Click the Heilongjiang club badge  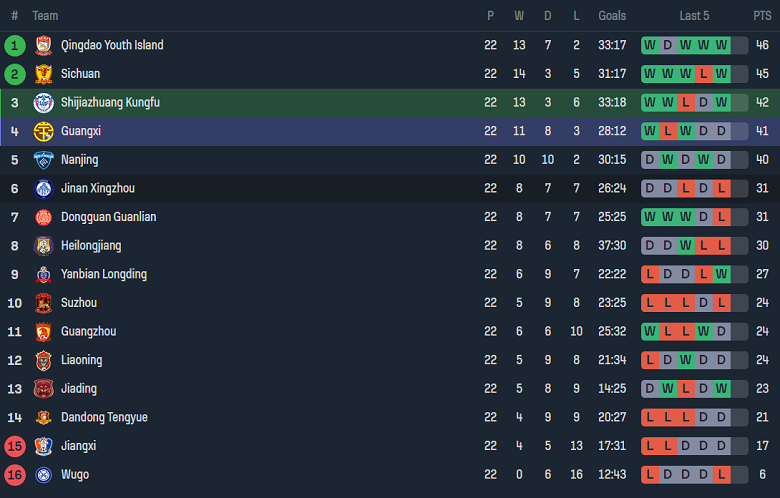[x=43, y=246]
